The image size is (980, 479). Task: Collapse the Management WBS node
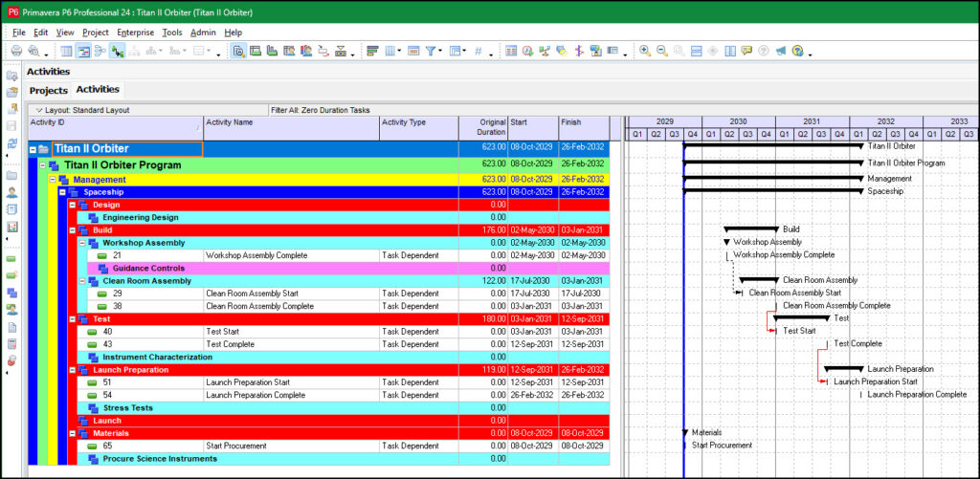coord(53,180)
